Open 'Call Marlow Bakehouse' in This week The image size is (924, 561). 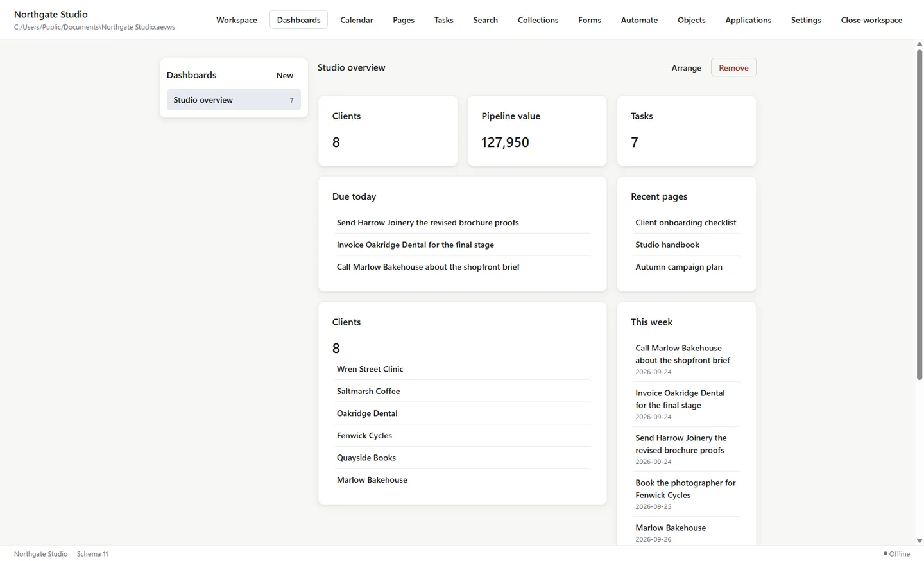tap(686, 359)
